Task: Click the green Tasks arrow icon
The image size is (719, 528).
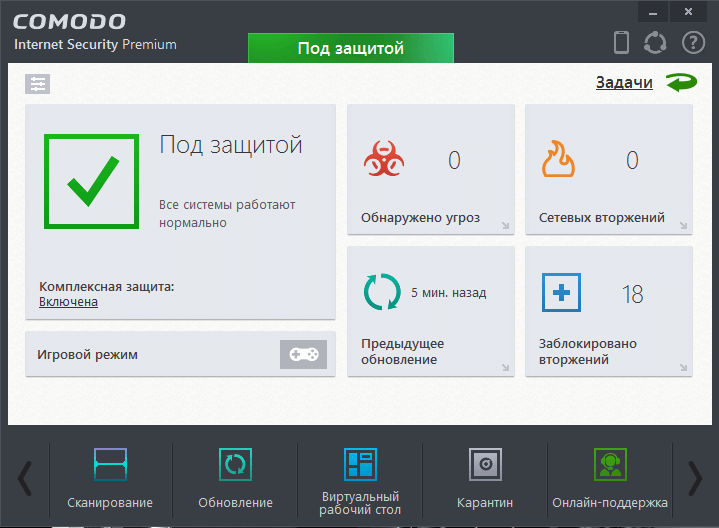Action: tap(681, 83)
